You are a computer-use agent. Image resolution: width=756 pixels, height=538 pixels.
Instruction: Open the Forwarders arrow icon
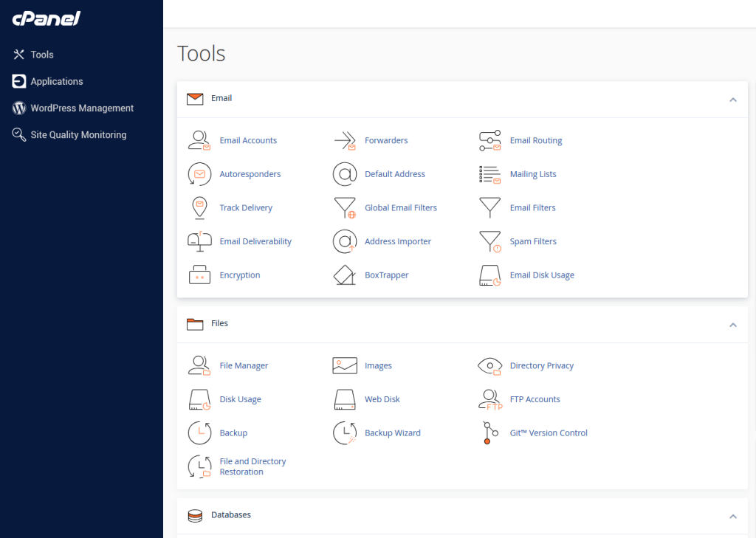tap(345, 140)
